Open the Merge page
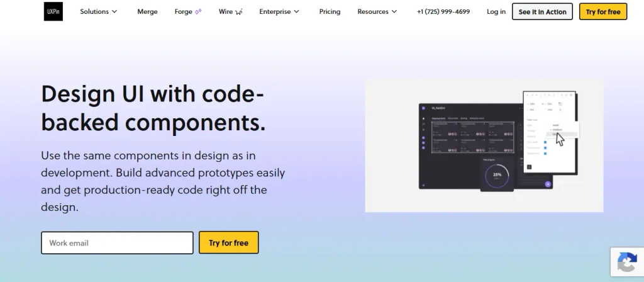Image resolution: width=644 pixels, height=282 pixels. point(147,11)
